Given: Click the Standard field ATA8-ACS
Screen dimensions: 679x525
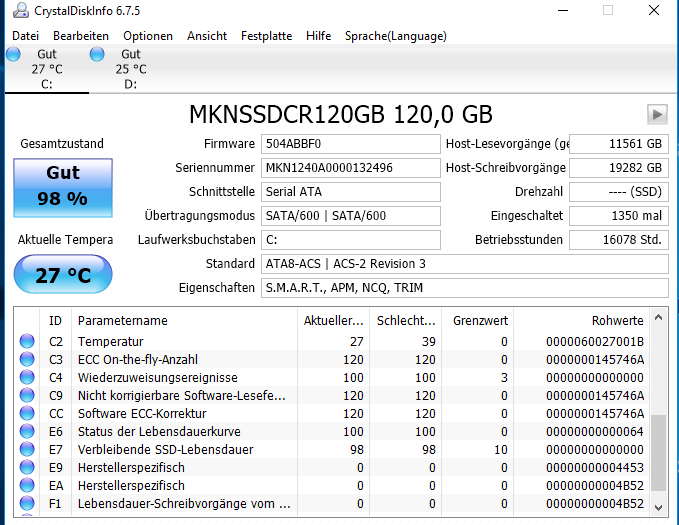Looking at the screenshot, I should [x=465, y=264].
